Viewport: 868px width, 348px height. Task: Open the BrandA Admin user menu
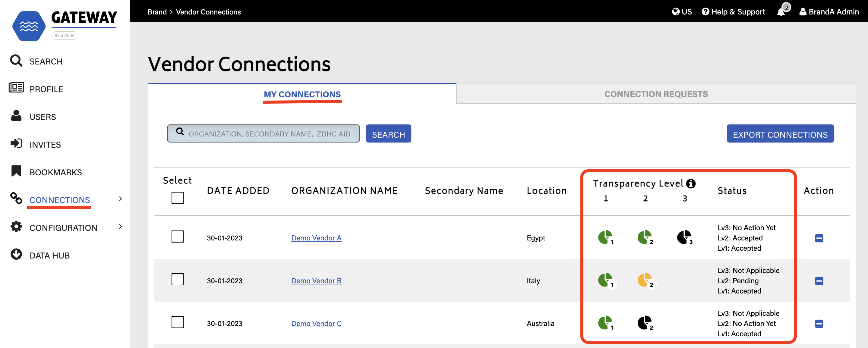coord(829,12)
